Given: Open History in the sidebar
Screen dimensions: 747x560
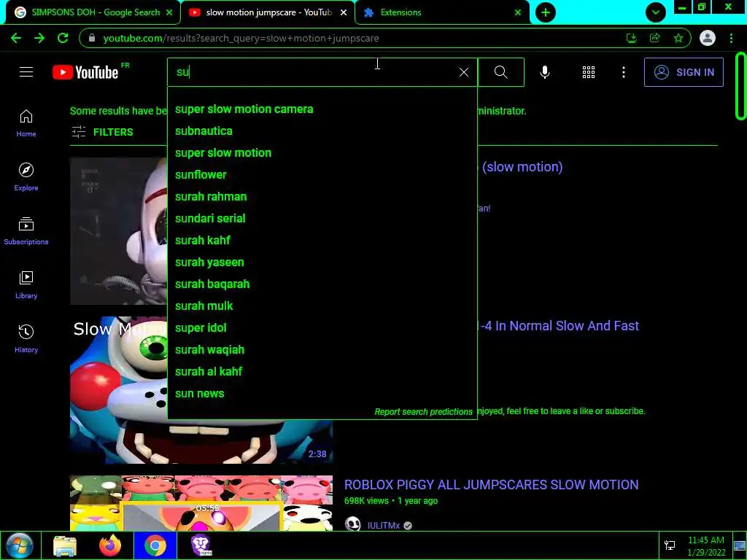Looking at the screenshot, I should pyautogui.click(x=26, y=338).
